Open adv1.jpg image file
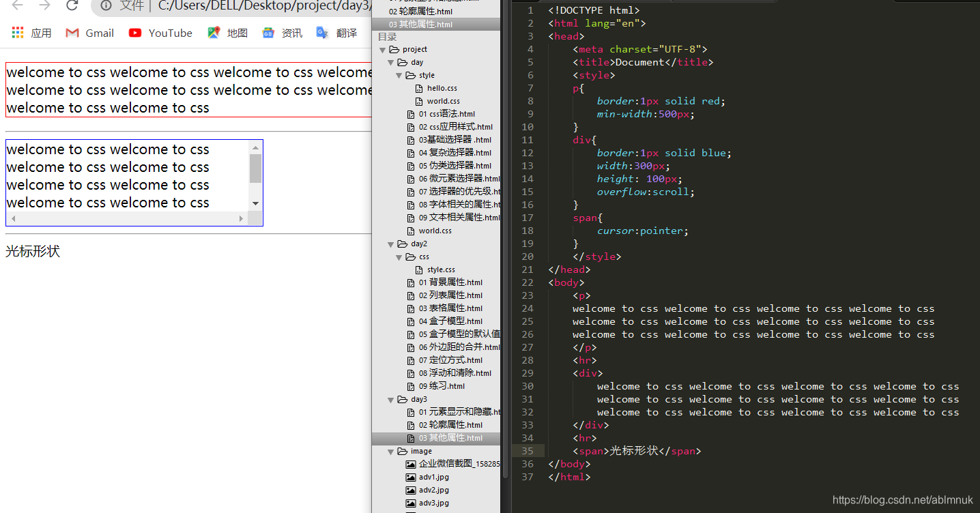980x513 pixels. (x=434, y=477)
